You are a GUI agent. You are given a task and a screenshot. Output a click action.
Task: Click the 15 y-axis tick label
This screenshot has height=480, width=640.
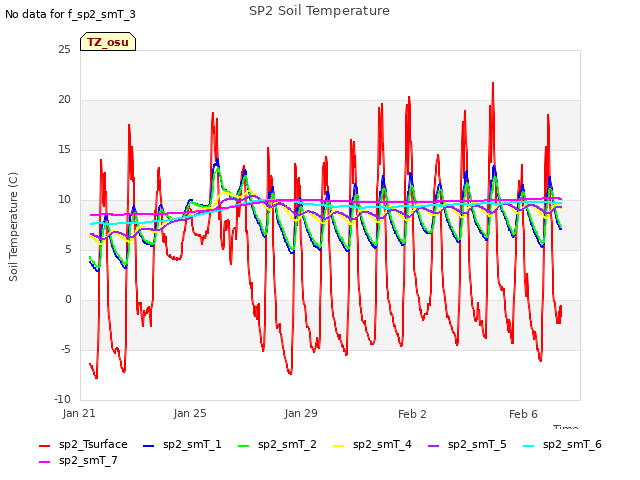[64, 150]
